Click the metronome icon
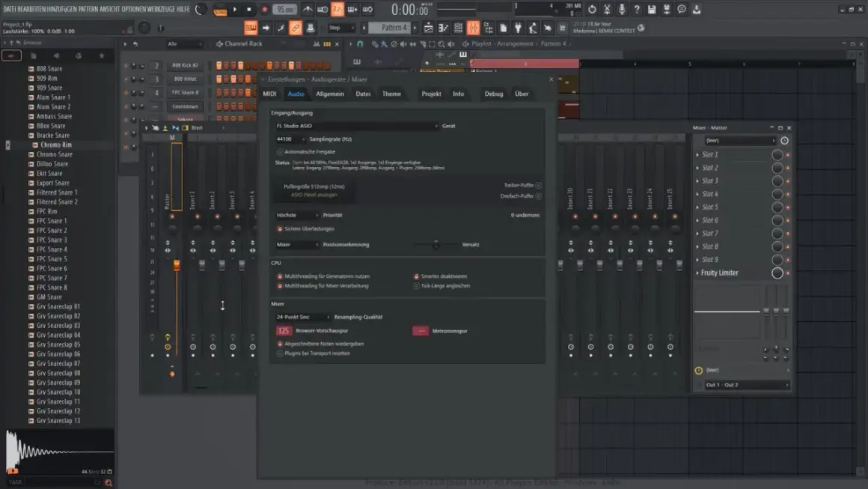Screen dimensions: 868x489 [308, 10]
